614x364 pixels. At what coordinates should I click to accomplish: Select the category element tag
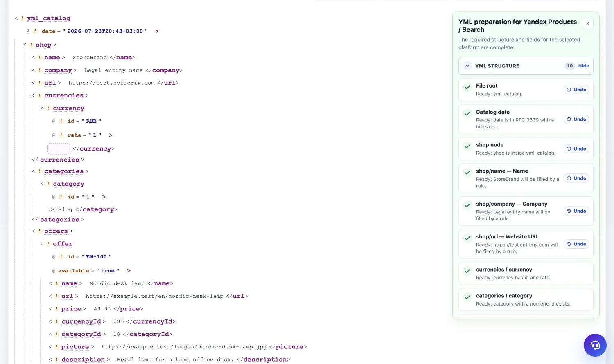pyautogui.click(x=69, y=184)
